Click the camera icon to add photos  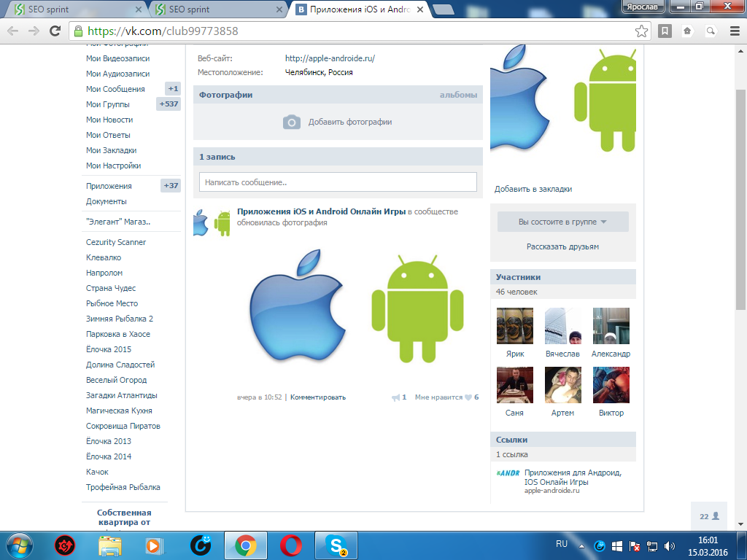click(292, 122)
